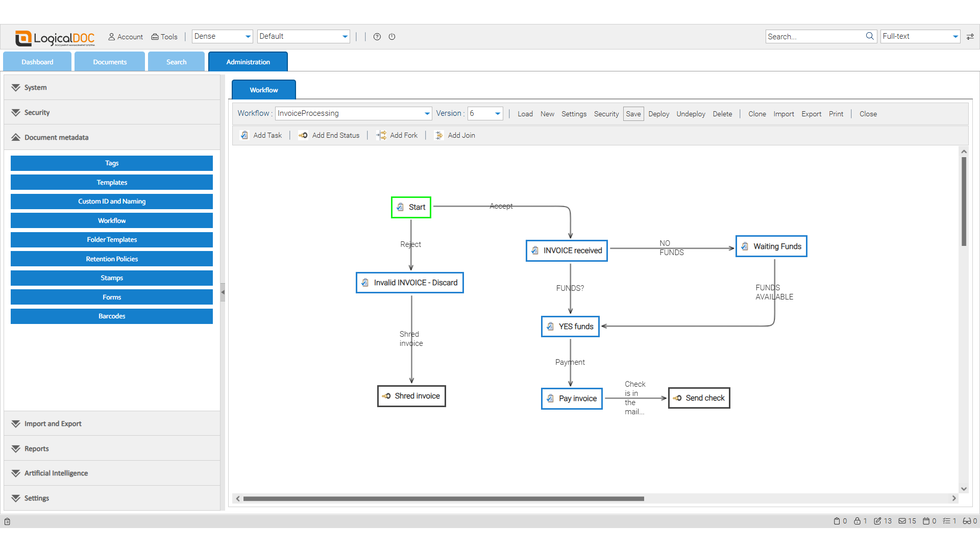Click the horizontal scrollbar of the canvas

coord(443,498)
